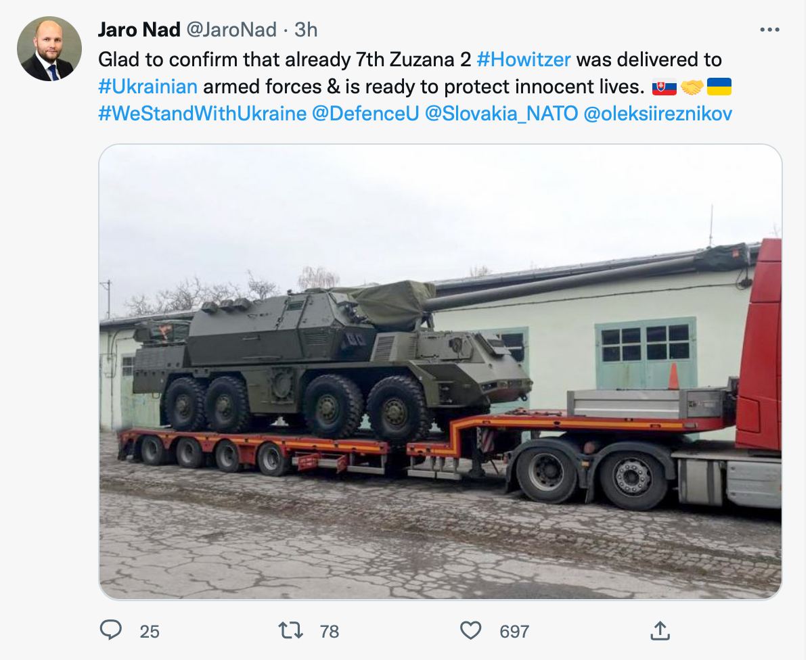Click the like count number 697
The width and height of the screenshot is (812, 660).
pyautogui.click(x=514, y=632)
